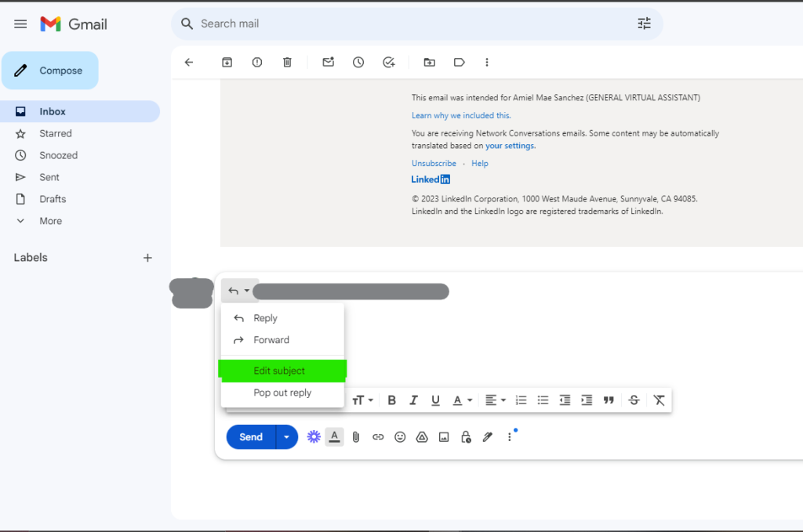Select Pop out reply menu option

coord(282,393)
